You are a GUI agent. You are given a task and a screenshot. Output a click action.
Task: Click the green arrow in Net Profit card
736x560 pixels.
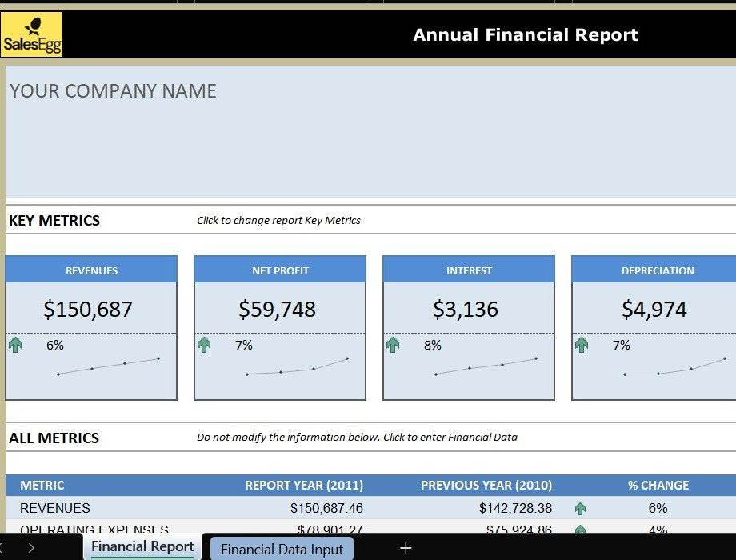pyautogui.click(x=204, y=345)
